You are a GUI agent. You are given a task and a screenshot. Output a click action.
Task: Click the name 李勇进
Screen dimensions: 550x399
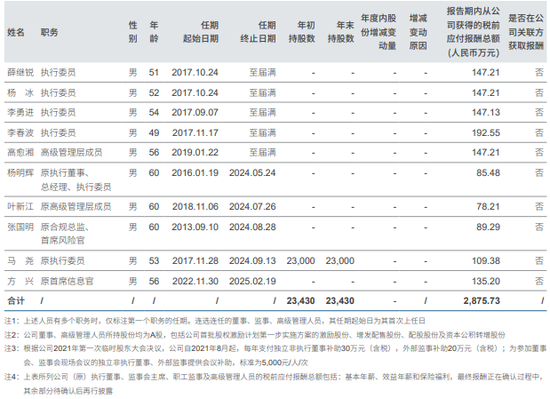pos(20,113)
